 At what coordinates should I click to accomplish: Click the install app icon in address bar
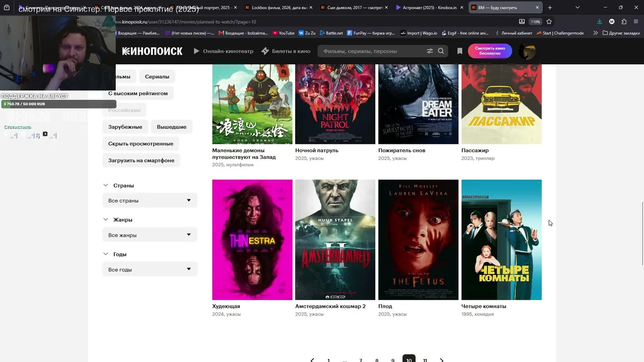(522, 22)
